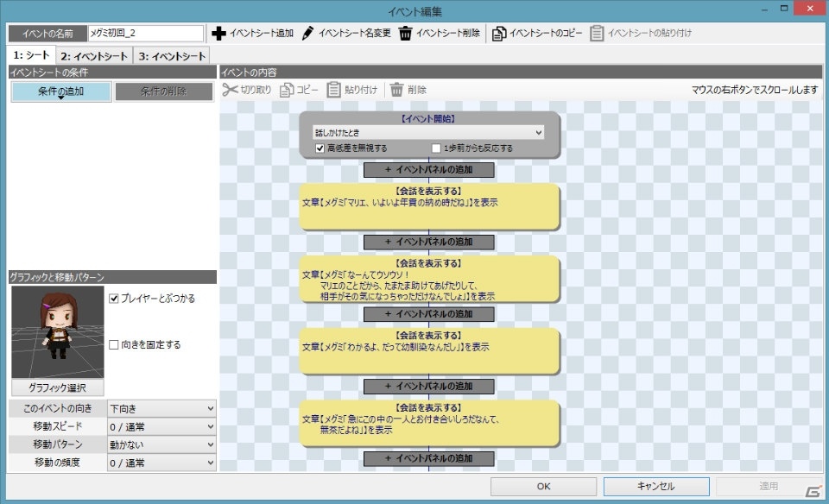The image size is (829, 504).
Task: Click the pencil icon for イベントシート名変更
Action: click(x=307, y=34)
